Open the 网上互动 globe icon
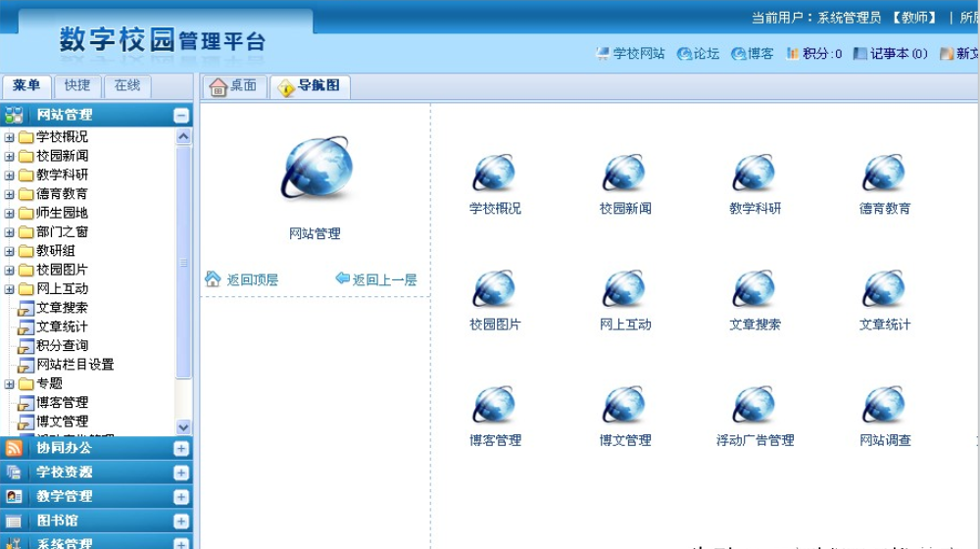The image size is (980, 549). click(623, 288)
